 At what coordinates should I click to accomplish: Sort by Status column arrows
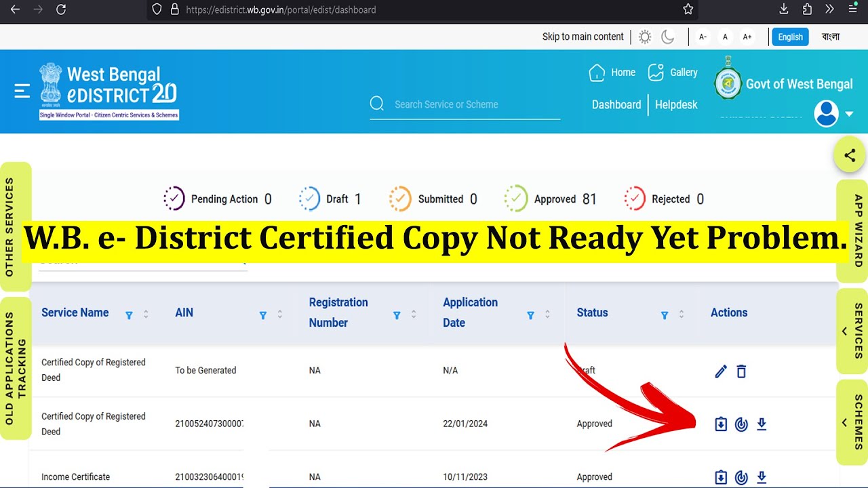[682, 314]
